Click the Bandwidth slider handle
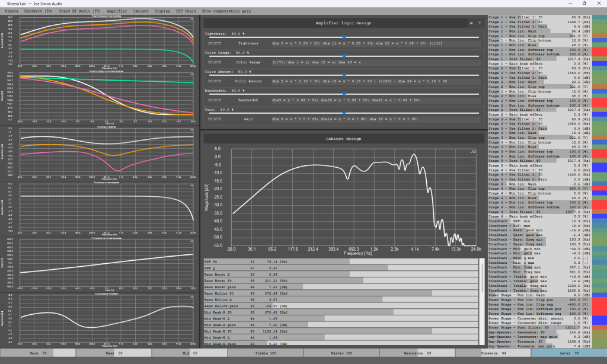This screenshot has height=364, width=607. 344,94
